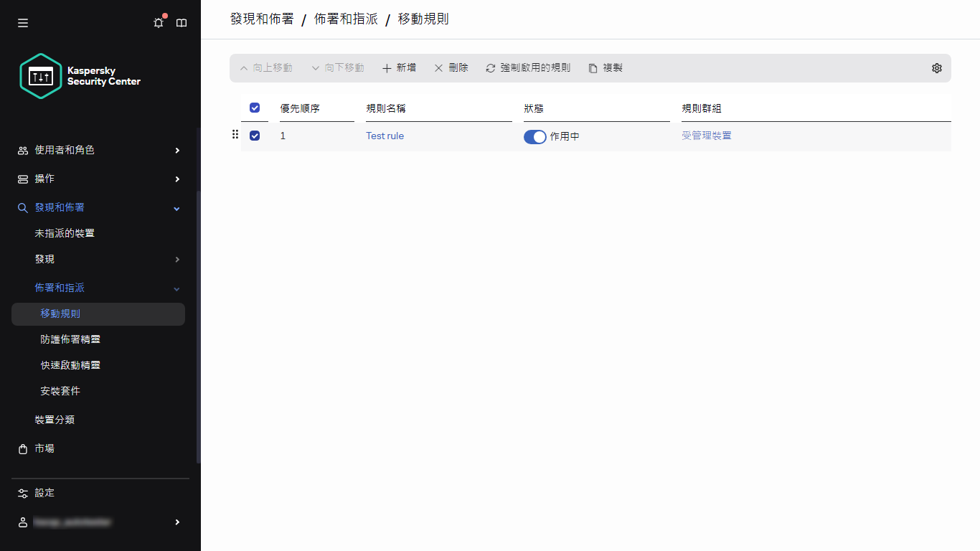Open the navigation hamburger menu
The width and height of the screenshot is (980, 551).
coord(22,22)
